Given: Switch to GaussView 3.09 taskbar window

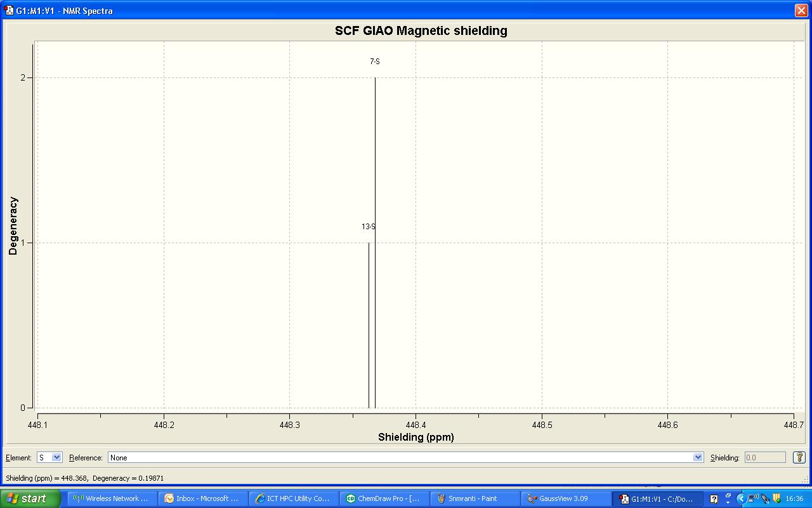Looking at the screenshot, I should point(565,498).
